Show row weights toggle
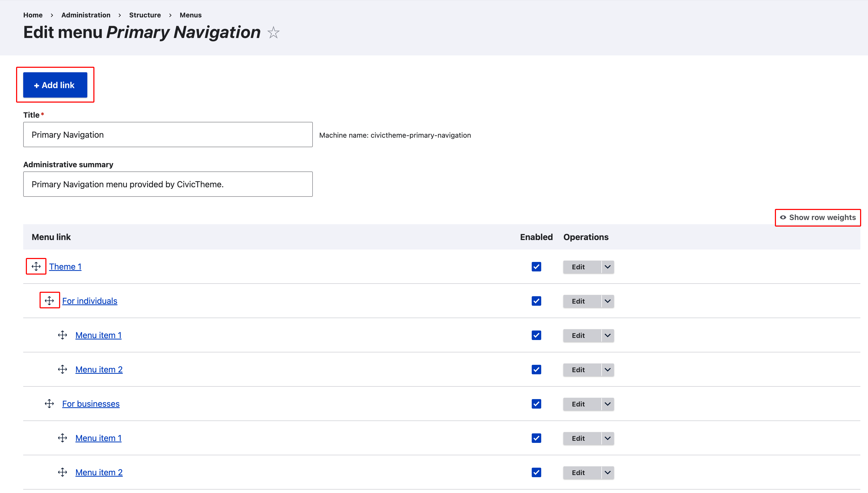Image resolution: width=868 pixels, height=493 pixels. 818,217
